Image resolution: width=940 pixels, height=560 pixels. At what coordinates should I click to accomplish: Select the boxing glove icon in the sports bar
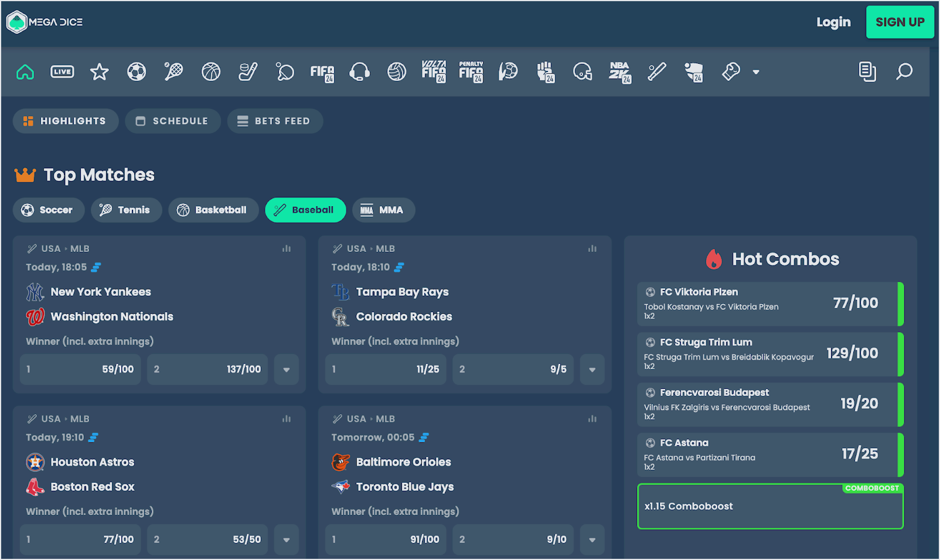pyautogui.click(x=731, y=72)
